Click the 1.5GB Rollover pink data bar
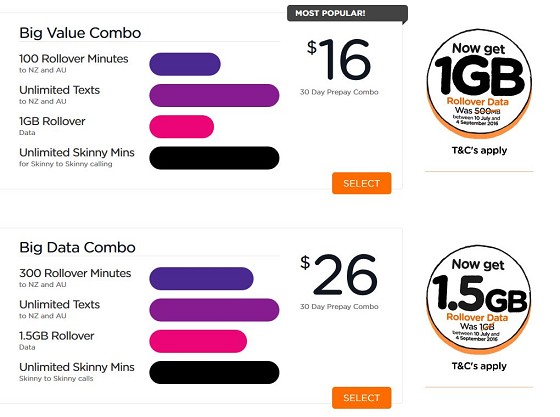This screenshot has height=417, width=560. pos(198,341)
